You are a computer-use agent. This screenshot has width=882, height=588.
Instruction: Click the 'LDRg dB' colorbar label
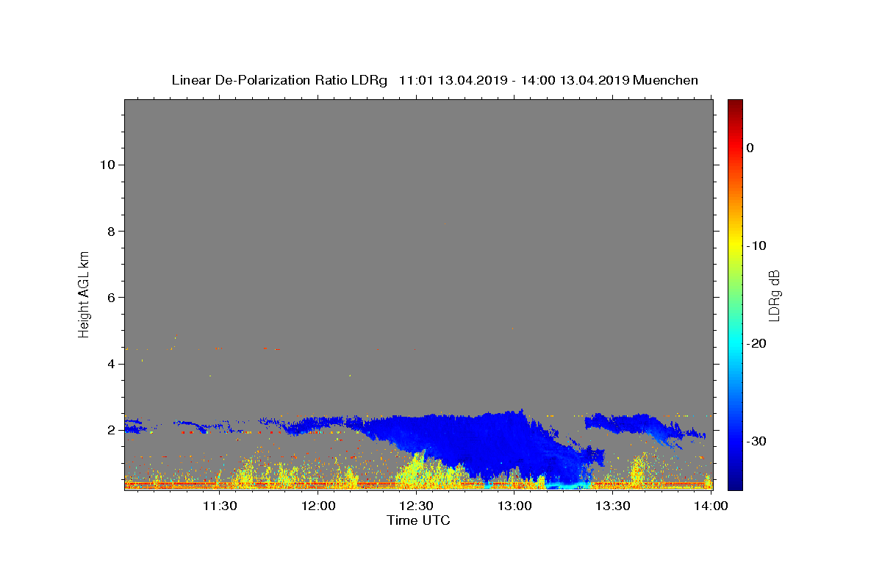coord(774,295)
